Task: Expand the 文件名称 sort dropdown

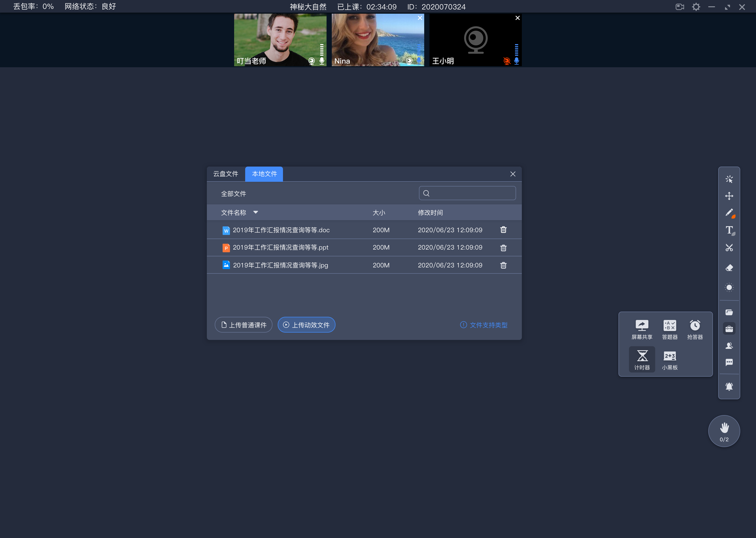Action: point(256,212)
